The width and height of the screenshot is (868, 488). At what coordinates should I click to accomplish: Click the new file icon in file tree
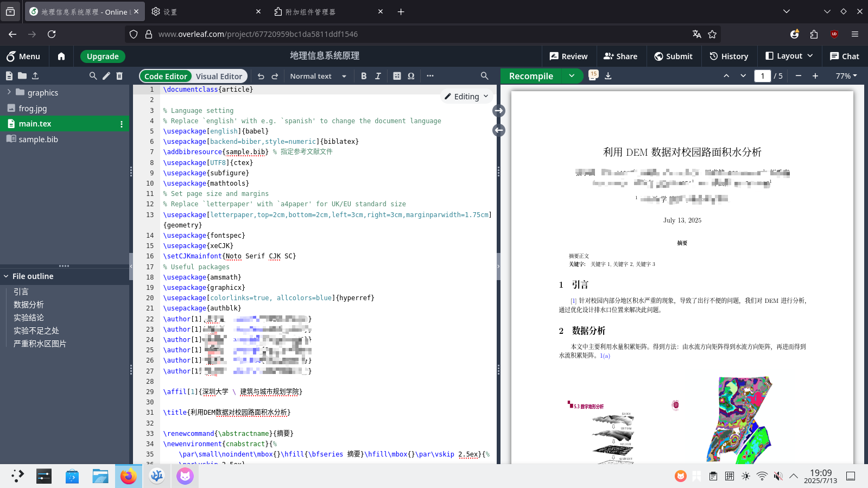click(x=9, y=76)
